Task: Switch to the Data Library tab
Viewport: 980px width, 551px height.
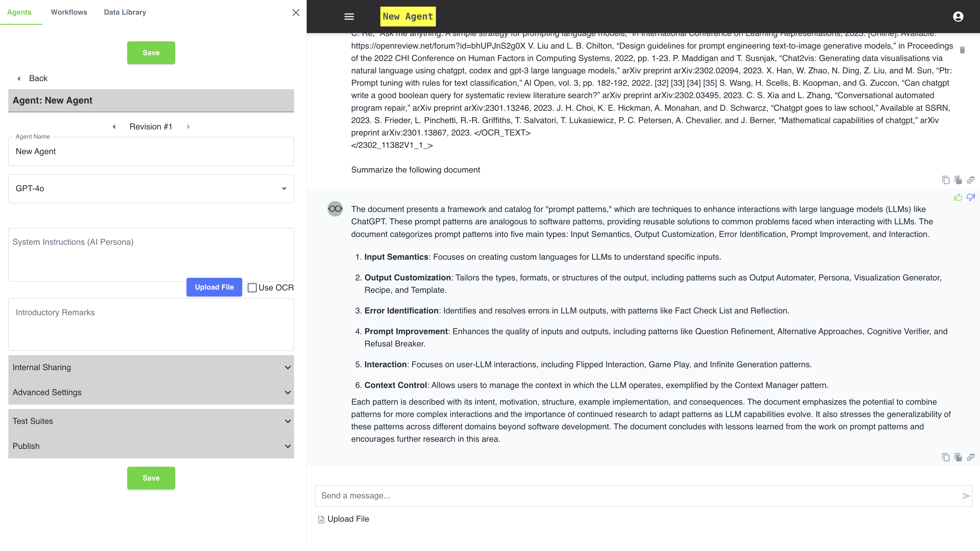Action: point(125,12)
